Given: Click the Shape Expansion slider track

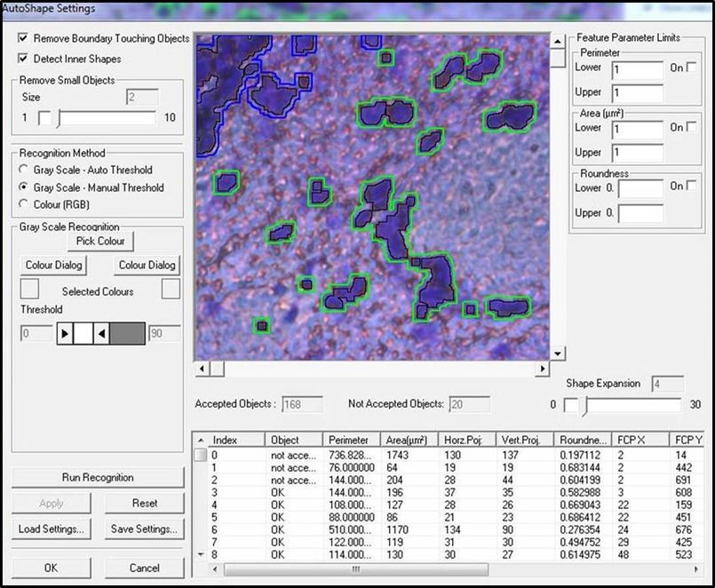Looking at the screenshot, I should click(631, 405).
